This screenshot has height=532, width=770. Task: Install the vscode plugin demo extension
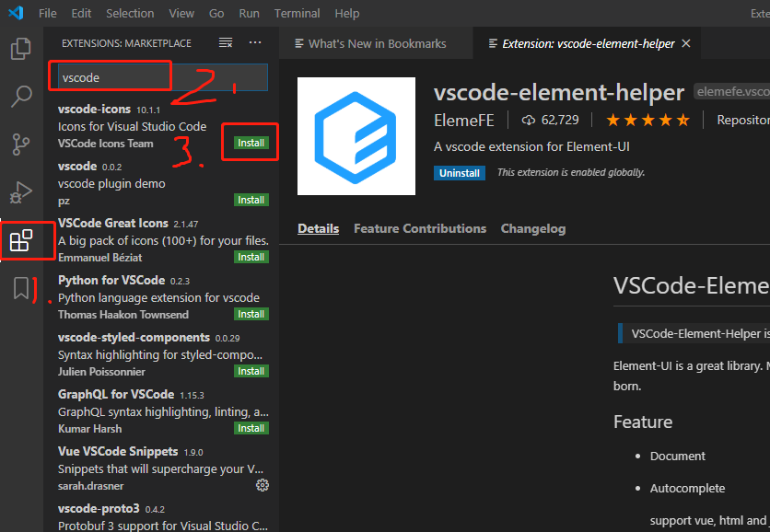(251, 200)
